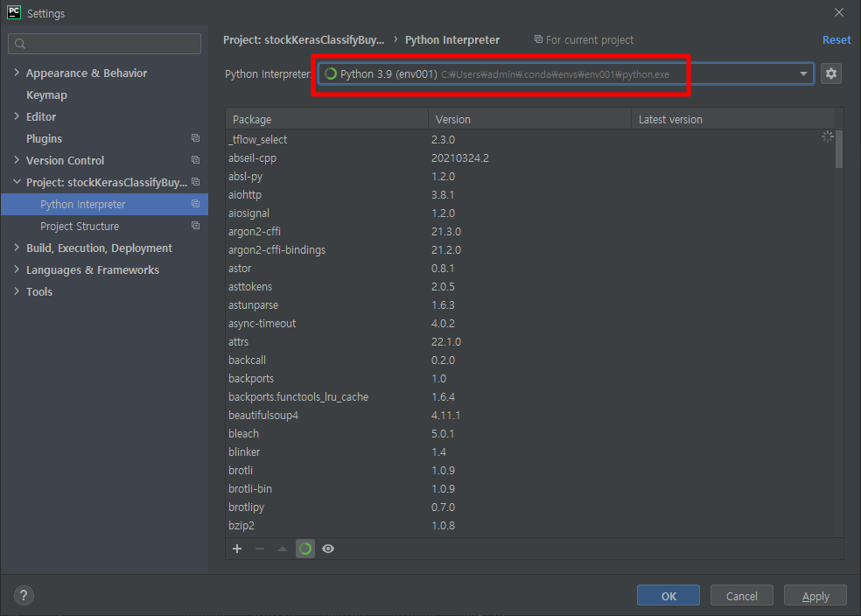Viewport: 861px width, 616px height.
Task: Select the _tflow_select package row
Action: (530, 139)
